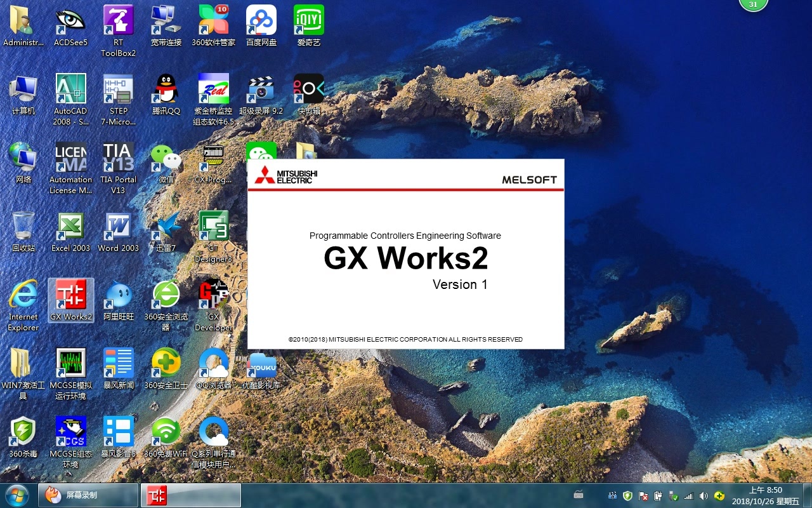This screenshot has width=812, height=508.
Task: Open 宽带连接 desktop shortcut
Action: pos(166,25)
